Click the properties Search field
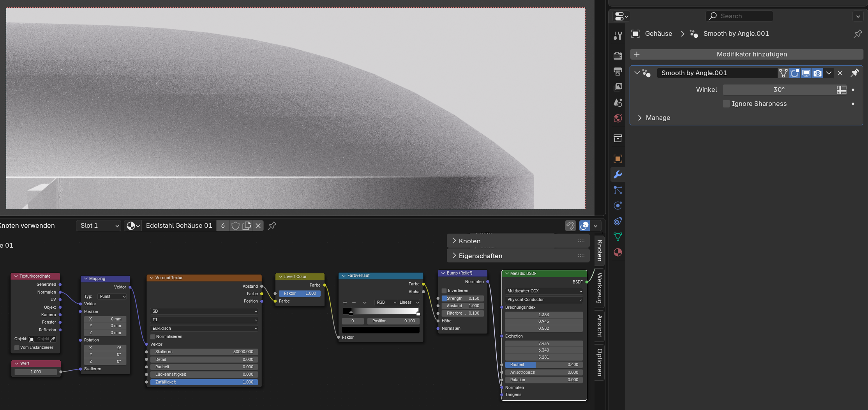868x410 pixels. tap(739, 16)
